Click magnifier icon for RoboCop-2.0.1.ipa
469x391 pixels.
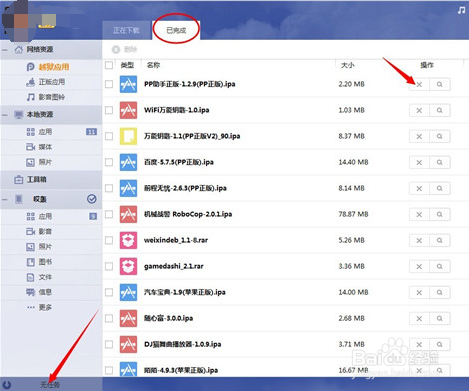(x=440, y=214)
